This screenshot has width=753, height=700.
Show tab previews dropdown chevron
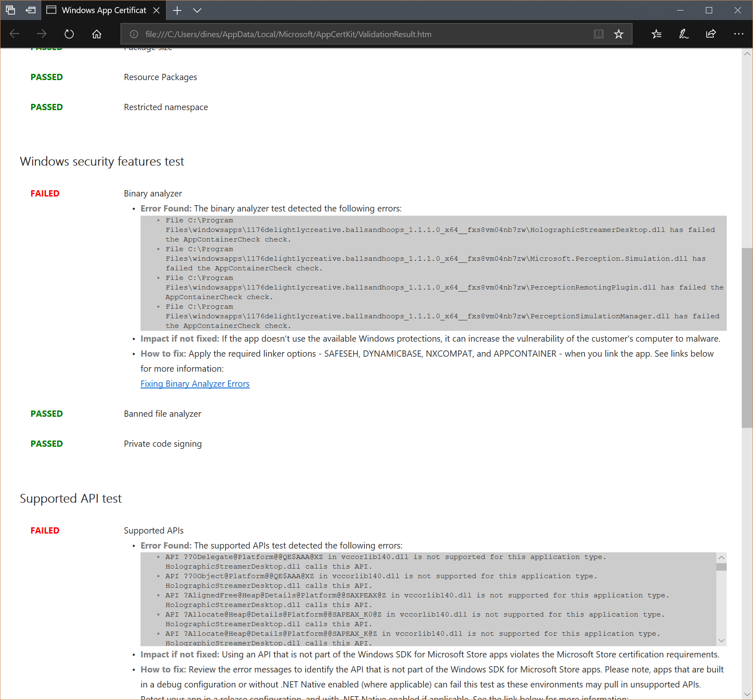[197, 10]
